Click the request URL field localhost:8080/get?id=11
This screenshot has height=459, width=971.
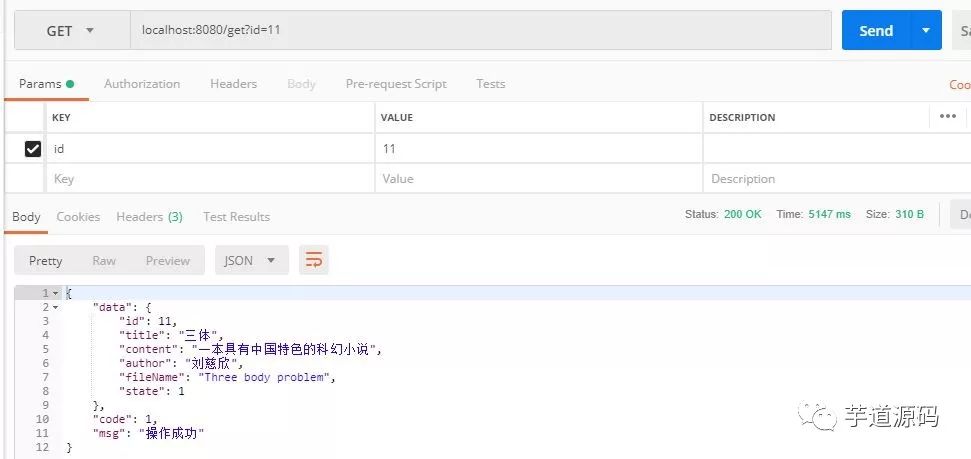481,30
